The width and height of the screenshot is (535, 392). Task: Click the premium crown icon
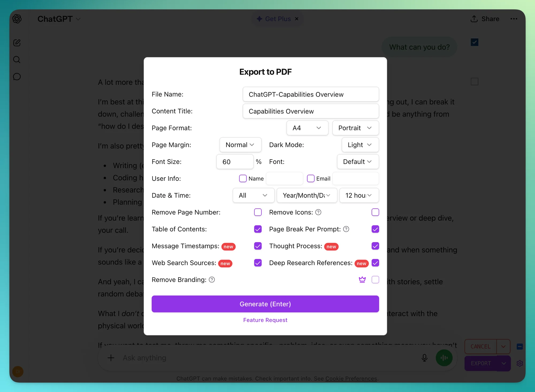(x=362, y=280)
